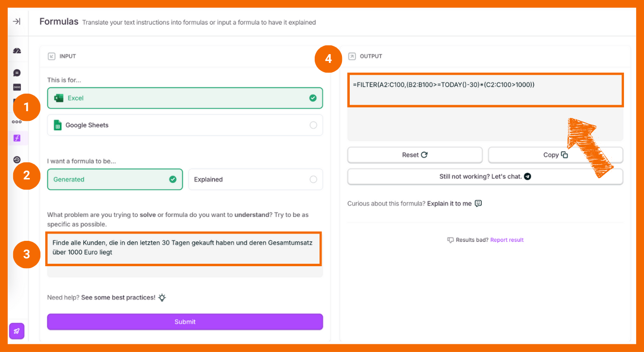Select the Excel option
The width and height of the screenshot is (644, 352).
tap(185, 98)
